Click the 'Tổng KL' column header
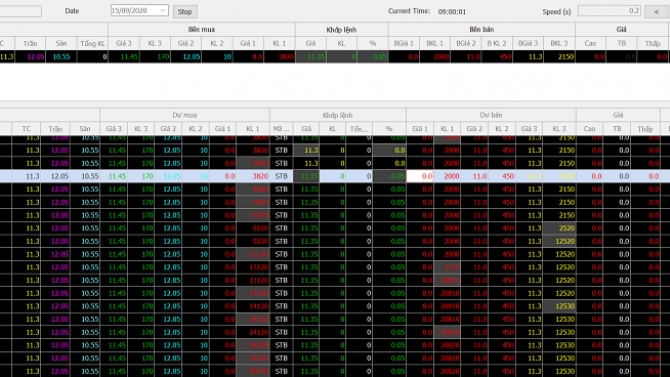The height and width of the screenshot is (377, 670). pos(92,43)
